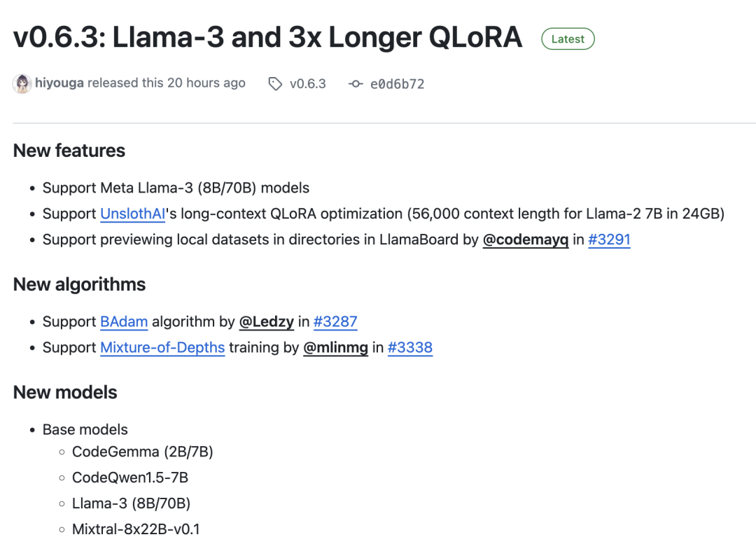Viewport: 756px width, 537px height.
Task: Click the New features heading
Action: pyautogui.click(x=69, y=151)
